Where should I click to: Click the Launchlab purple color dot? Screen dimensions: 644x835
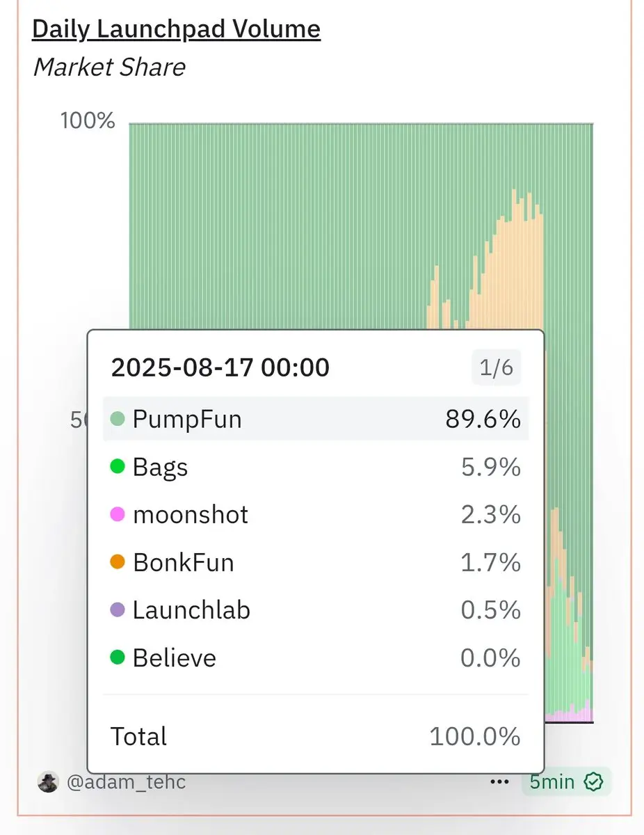(x=118, y=610)
